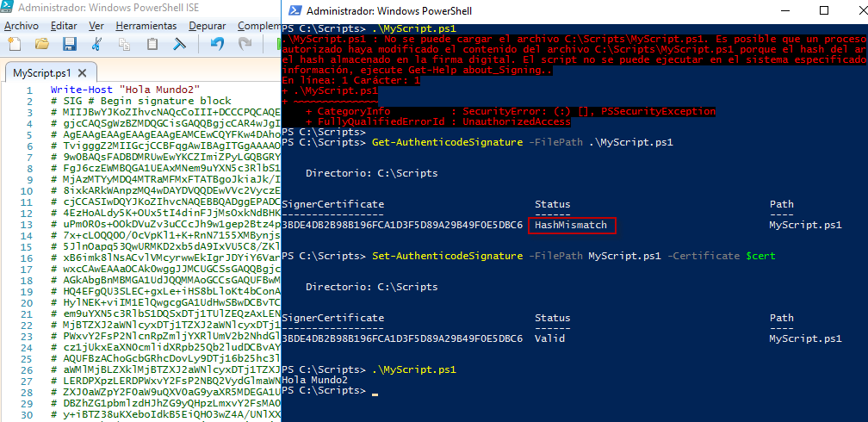Click the certificate thumbprint in the HashMismatch row

402,226
